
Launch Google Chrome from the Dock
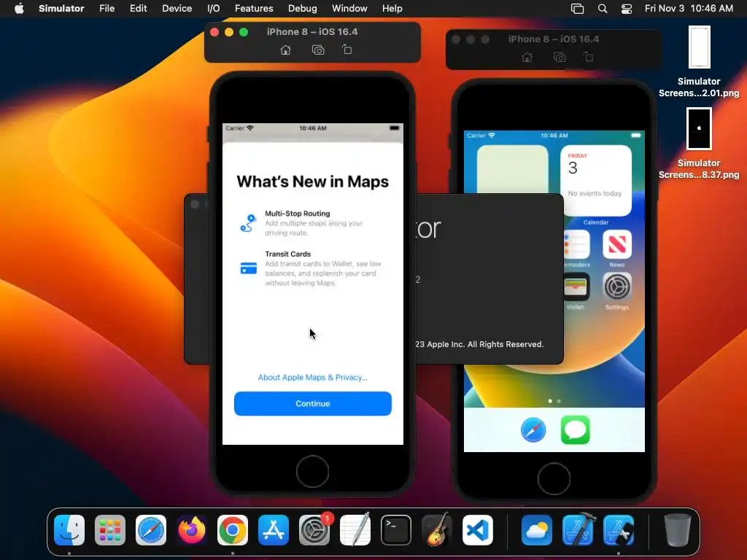point(233,530)
